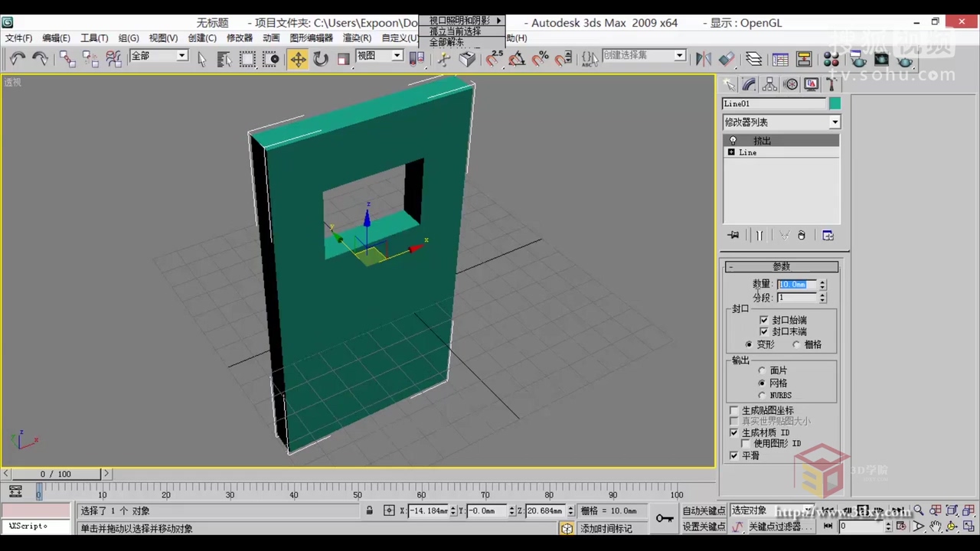Activate the Select and Rotate tool
This screenshot has height=551, width=980.
click(320, 59)
